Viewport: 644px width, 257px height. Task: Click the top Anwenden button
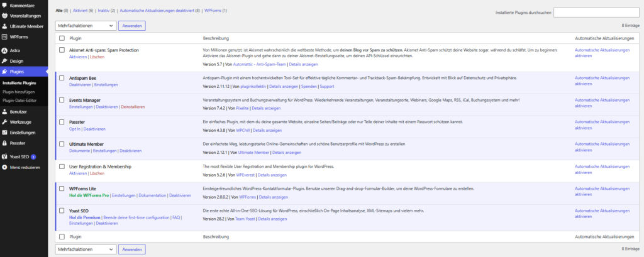tap(132, 26)
